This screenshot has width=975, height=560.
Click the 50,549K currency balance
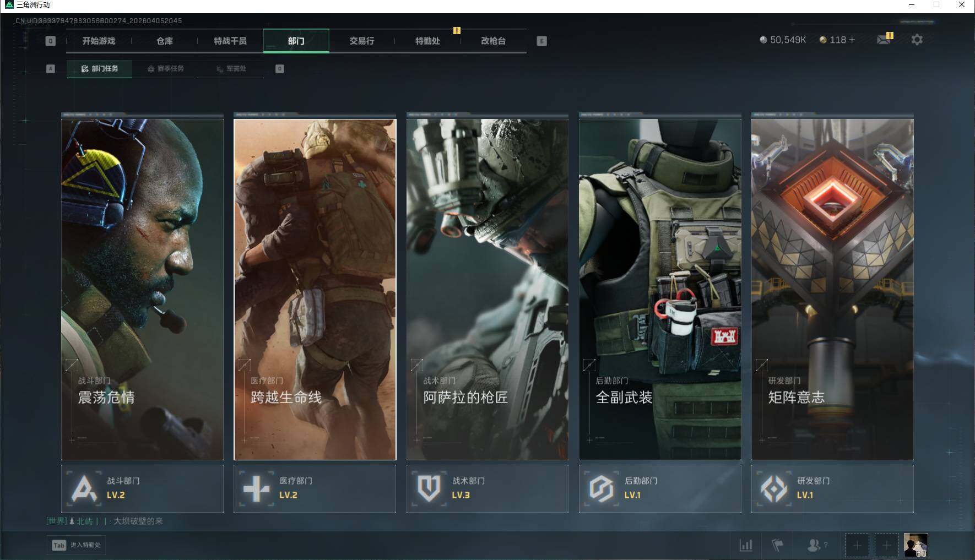point(783,40)
